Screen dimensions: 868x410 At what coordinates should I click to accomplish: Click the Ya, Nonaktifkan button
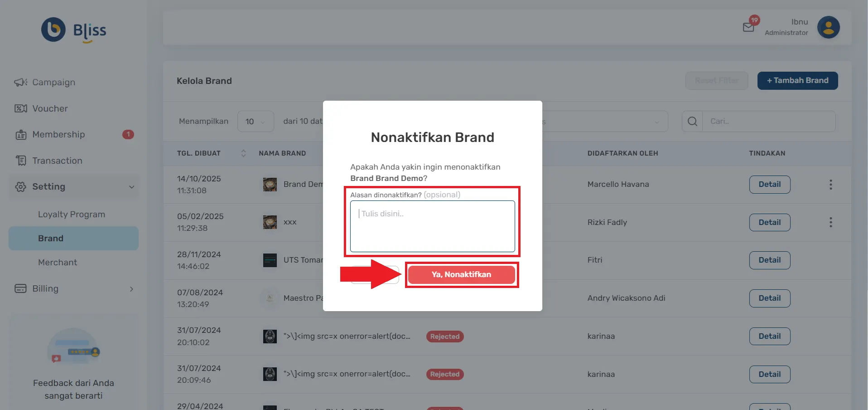click(462, 274)
